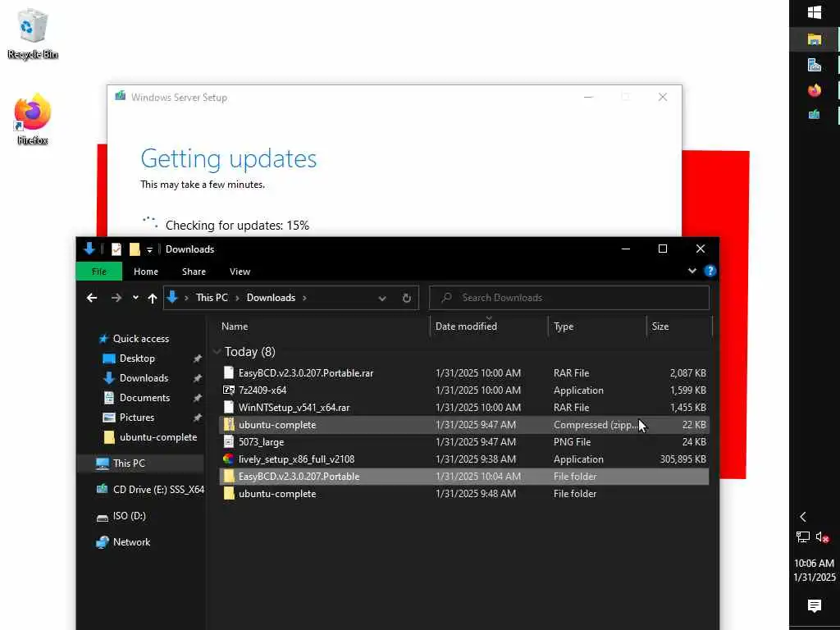The image size is (840, 630).
Task: Click the blue Help icon in Explorer
Action: coord(710,271)
